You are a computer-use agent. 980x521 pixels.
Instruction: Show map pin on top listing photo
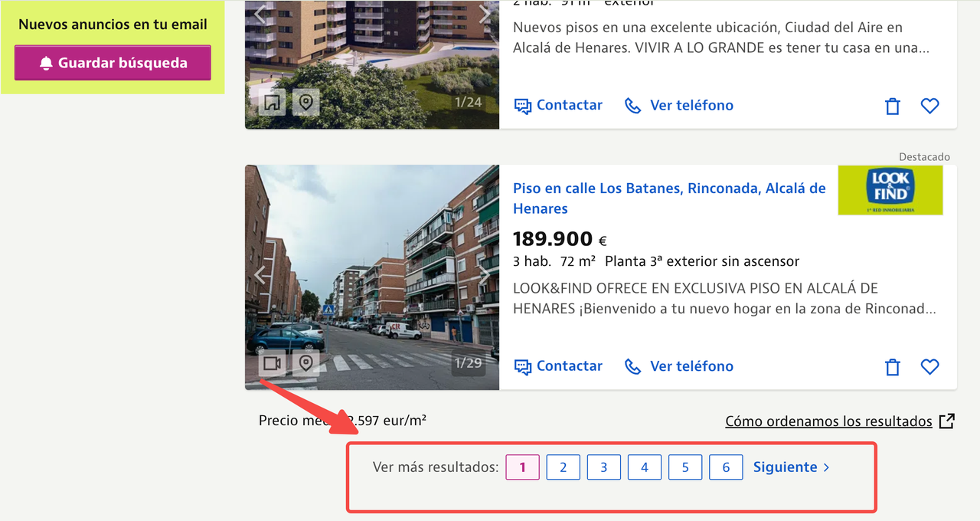306,102
